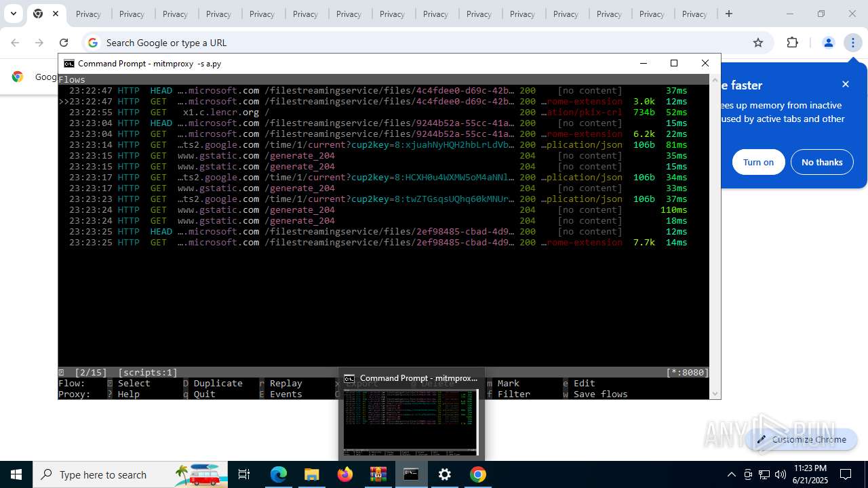Switch to the last Privacy tab

tap(694, 14)
